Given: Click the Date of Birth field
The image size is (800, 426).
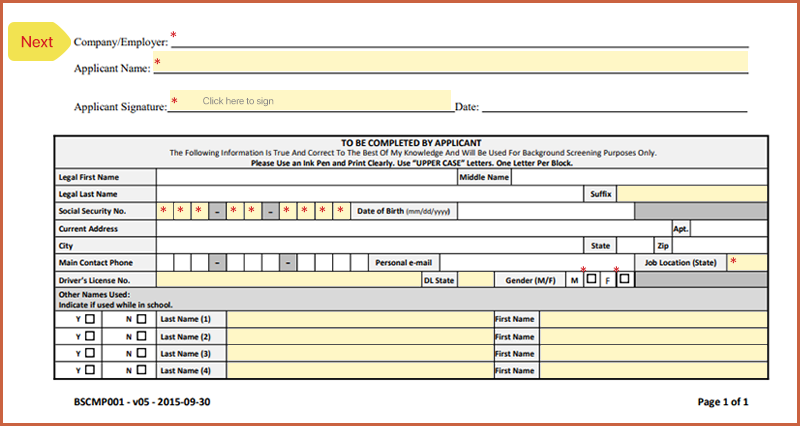Looking at the screenshot, I should tap(546, 211).
